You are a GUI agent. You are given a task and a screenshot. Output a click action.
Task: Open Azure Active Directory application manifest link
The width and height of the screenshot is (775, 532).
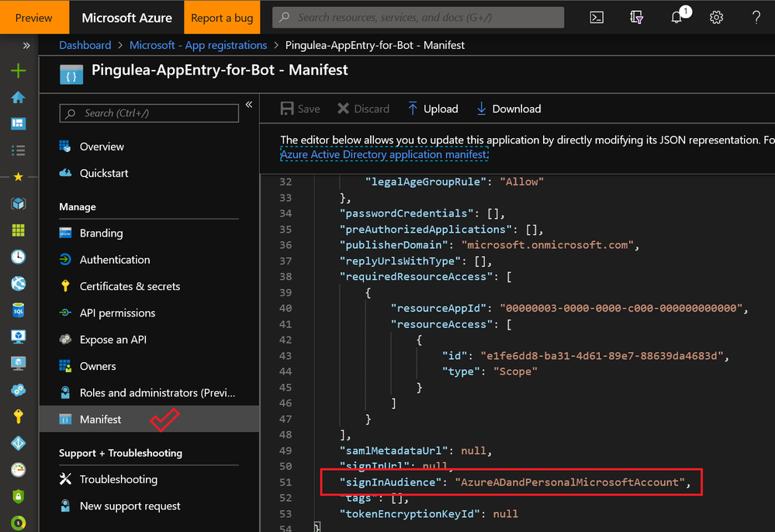[384, 154]
